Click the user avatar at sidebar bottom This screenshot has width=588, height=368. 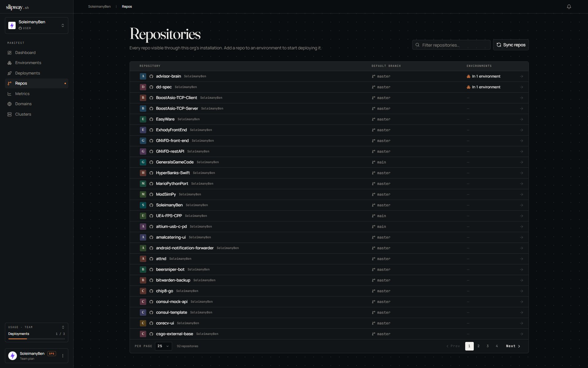tap(13, 356)
